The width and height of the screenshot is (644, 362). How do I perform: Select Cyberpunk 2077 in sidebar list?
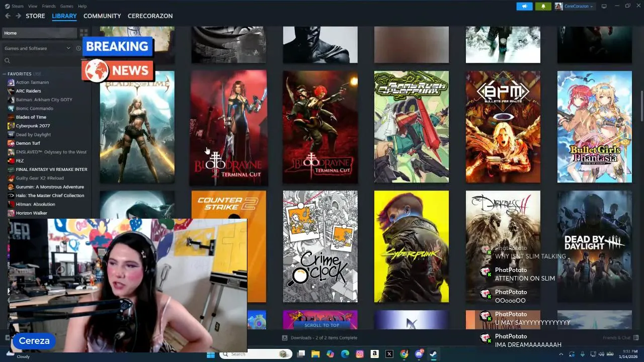[x=33, y=126]
